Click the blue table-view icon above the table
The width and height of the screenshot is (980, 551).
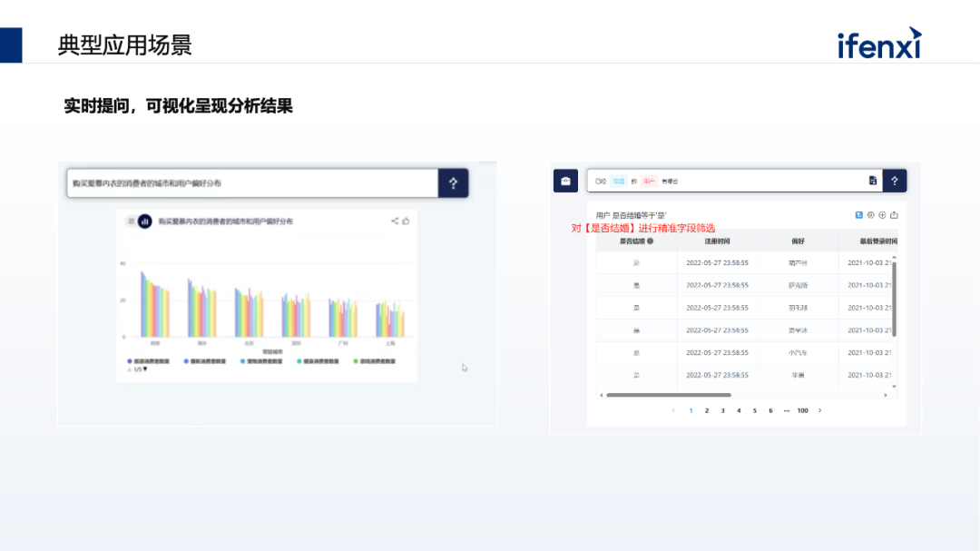coord(858,215)
